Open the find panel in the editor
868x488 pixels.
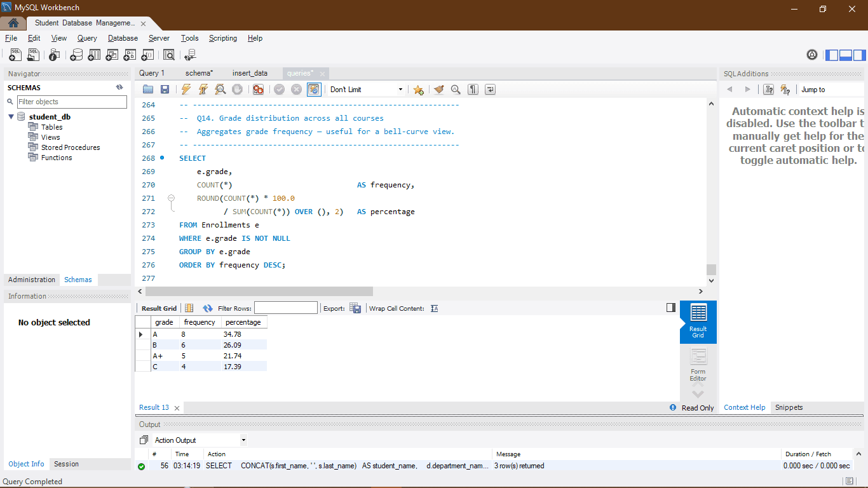tap(456, 90)
